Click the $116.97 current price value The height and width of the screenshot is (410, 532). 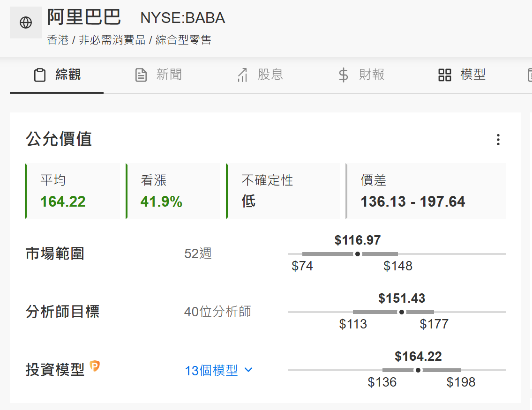358,240
